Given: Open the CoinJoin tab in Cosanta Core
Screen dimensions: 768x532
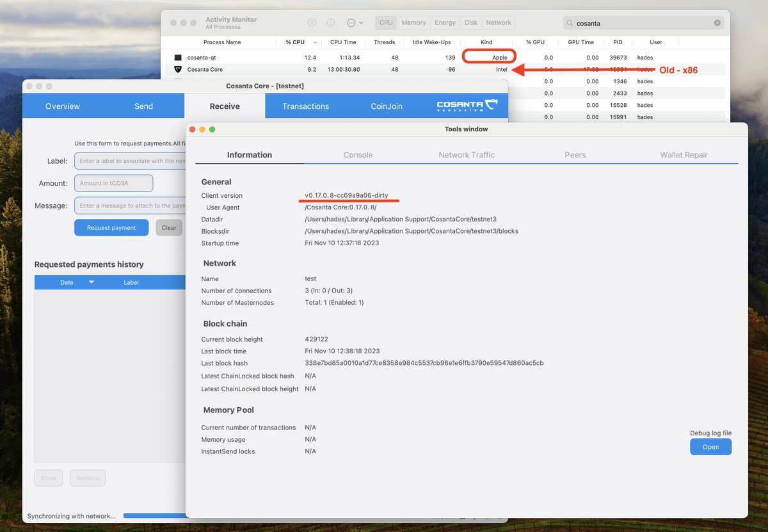Looking at the screenshot, I should click(x=387, y=106).
